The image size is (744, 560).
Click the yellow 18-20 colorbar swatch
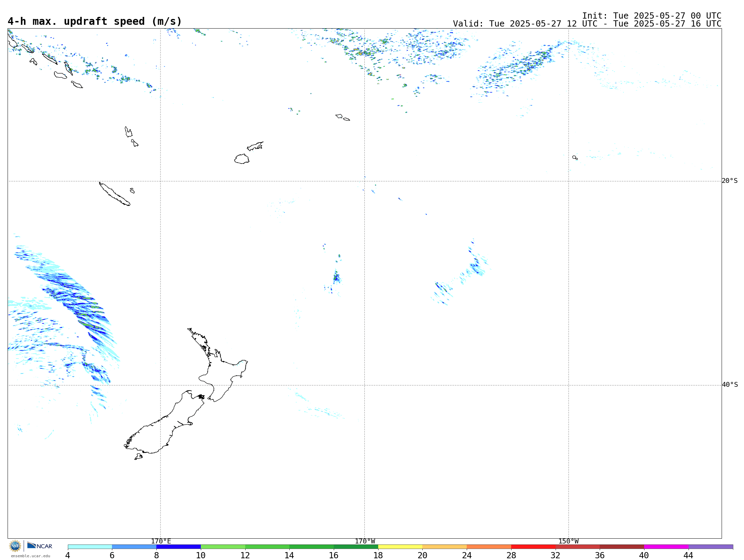(x=400, y=547)
